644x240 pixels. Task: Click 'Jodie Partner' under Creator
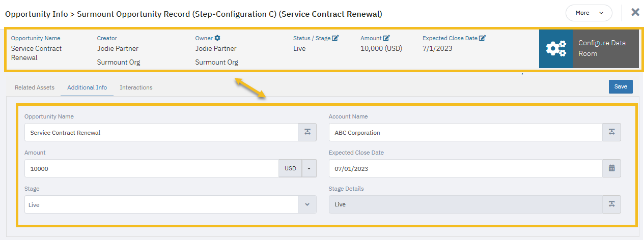tap(118, 49)
